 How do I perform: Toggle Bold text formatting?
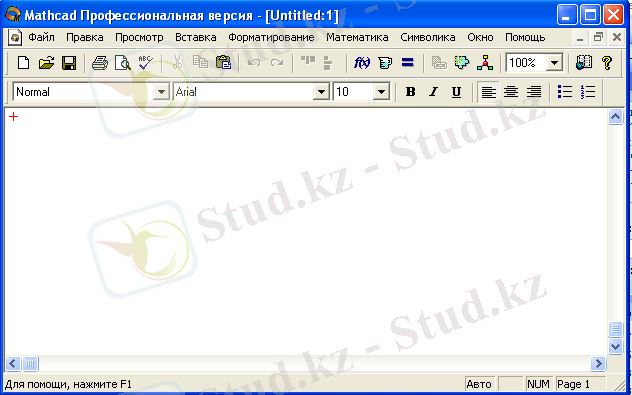(x=410, y=92)
